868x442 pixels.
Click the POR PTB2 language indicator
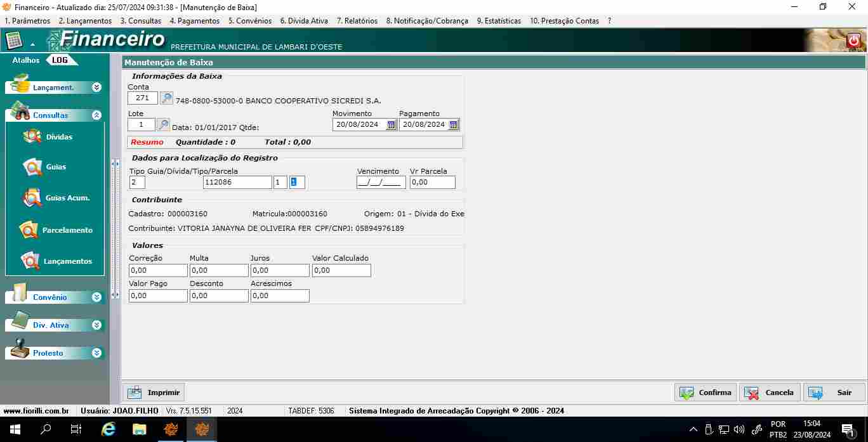tap(778, 429)
